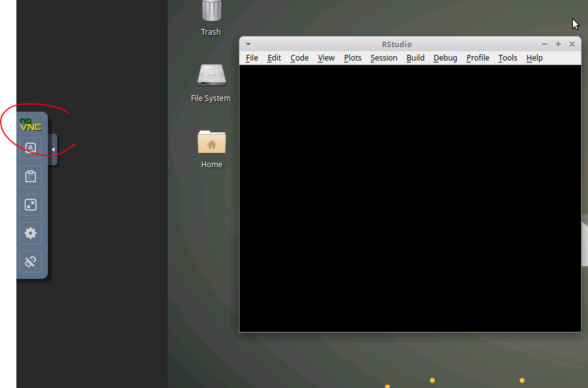Open the Trash desktop icon

click(x=212, y=11)
